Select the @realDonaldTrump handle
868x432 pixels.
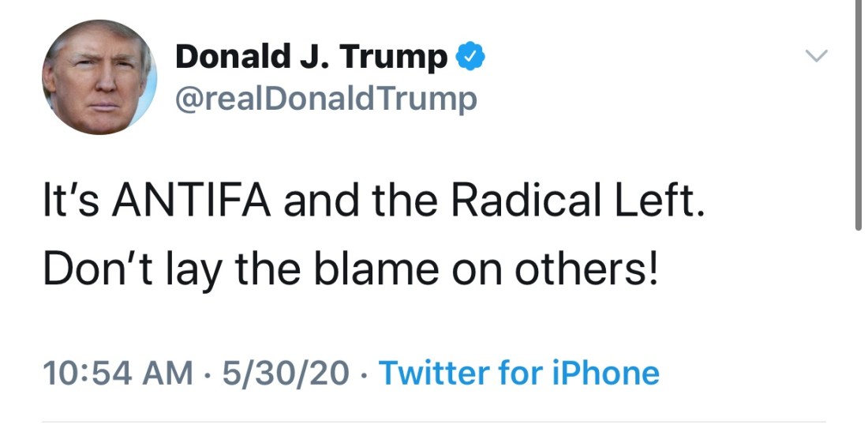click(x=326, y=100)
